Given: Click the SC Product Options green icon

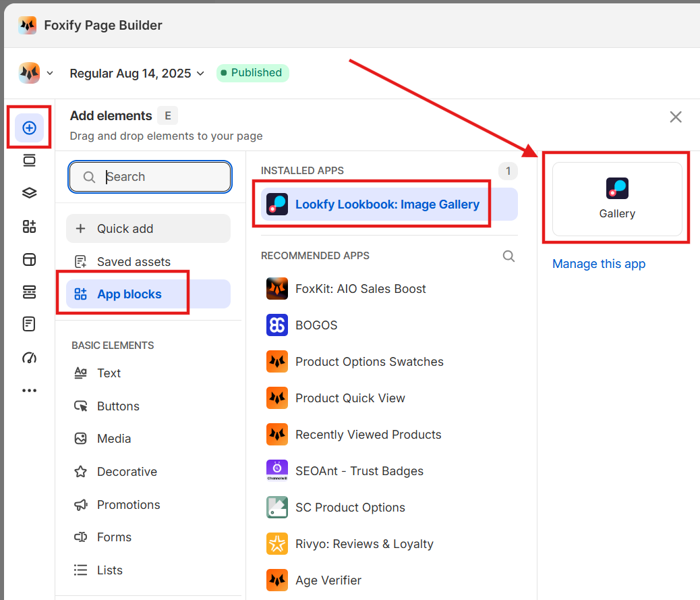Looking at the screenshot, I should pos(277,508).
